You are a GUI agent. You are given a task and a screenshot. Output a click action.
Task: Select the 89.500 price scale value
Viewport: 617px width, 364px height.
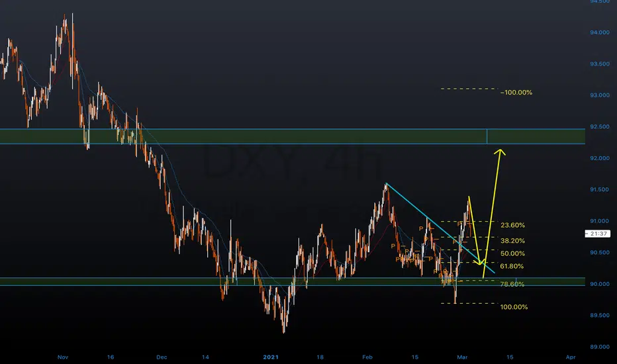[600, 316]
